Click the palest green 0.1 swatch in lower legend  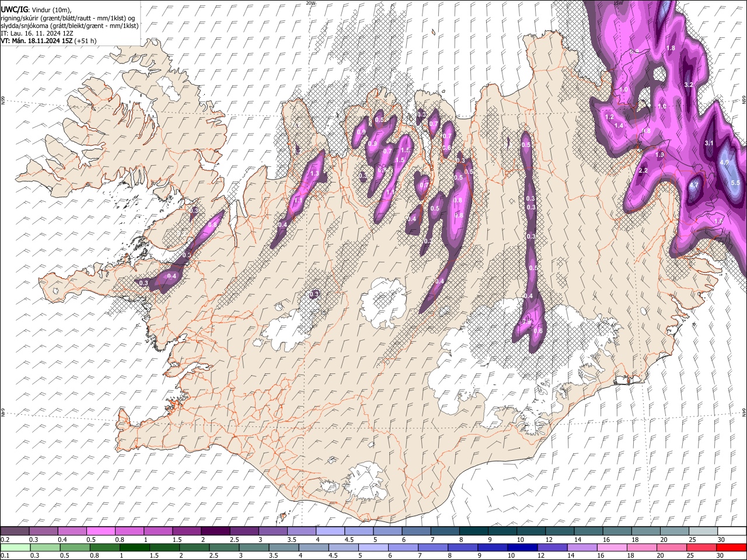tap(15, 548)
